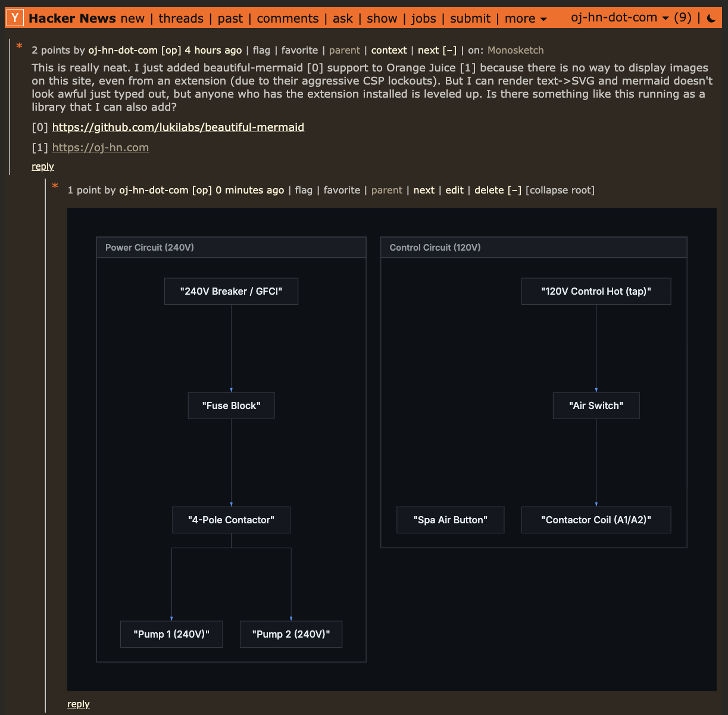728x715 pixels.
Task: Click 'edit' on the nested comment
Action: 454,191
